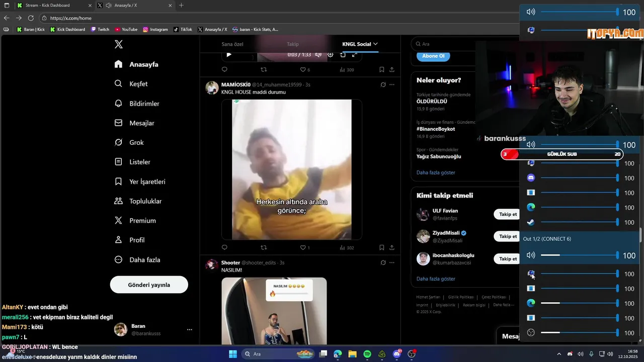This screenshot has height=362, width=644.
Task: Open Spotify from the taskbar
Action: pos(367,354)
